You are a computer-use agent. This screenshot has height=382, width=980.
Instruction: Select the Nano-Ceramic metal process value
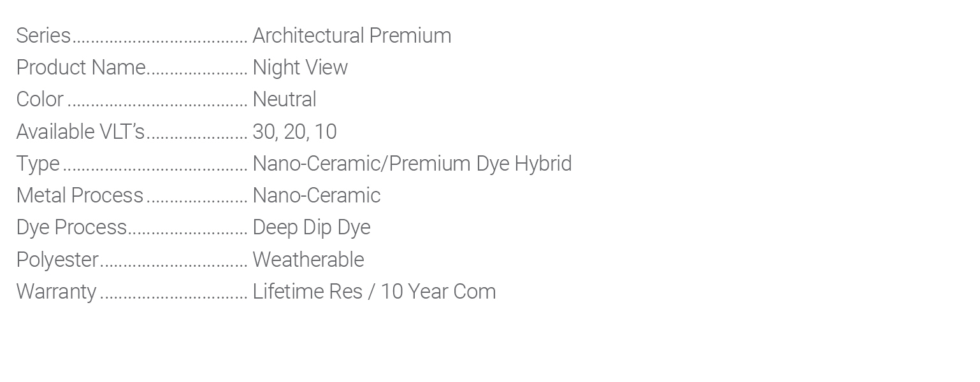[317, 196]
